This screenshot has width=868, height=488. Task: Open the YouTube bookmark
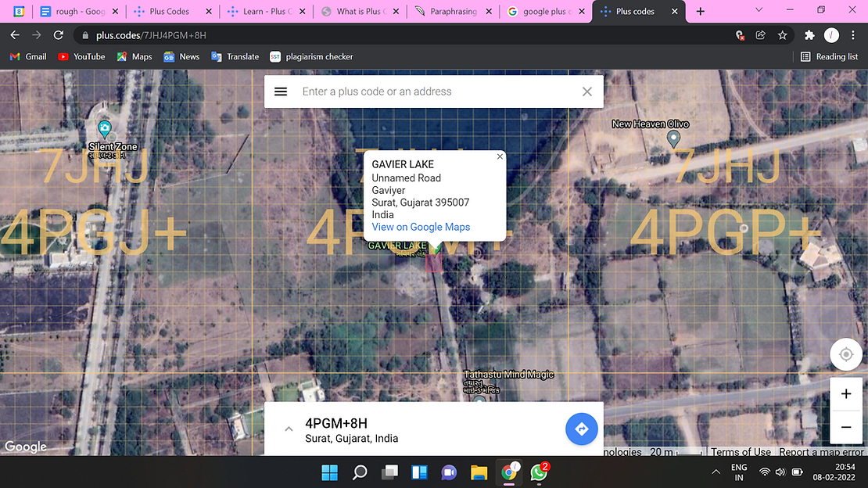click(x=81, y=56)
